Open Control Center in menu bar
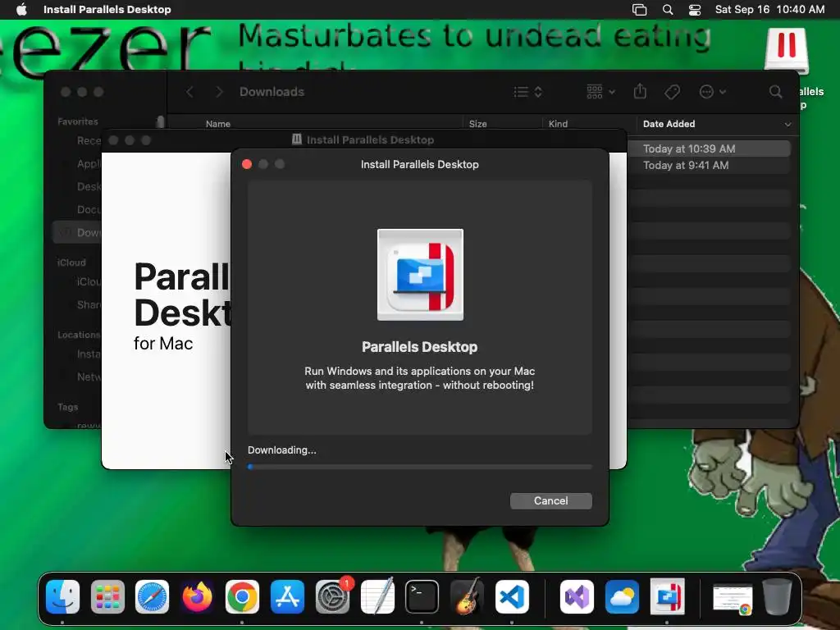The image size is (840, 630). (695, 9)
